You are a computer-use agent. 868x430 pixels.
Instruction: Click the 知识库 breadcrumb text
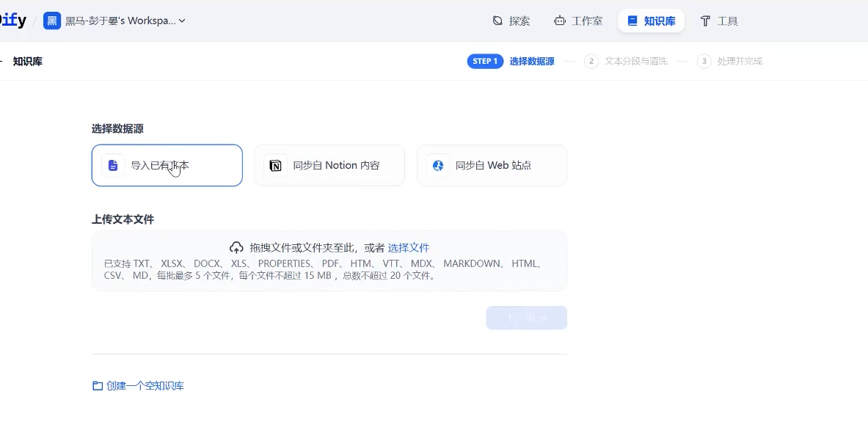click(x=28, y=62)
